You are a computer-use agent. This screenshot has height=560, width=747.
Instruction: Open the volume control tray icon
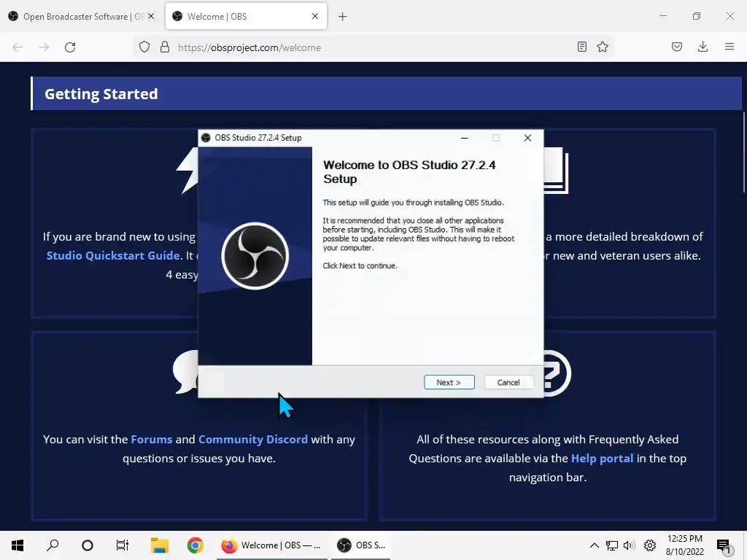(629, 545)
